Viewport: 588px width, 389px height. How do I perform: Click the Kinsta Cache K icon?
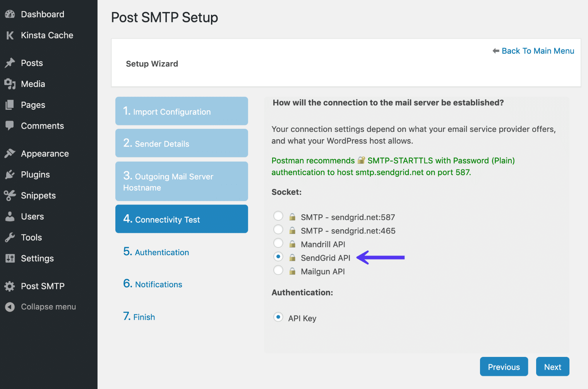[x=10, y=36]
